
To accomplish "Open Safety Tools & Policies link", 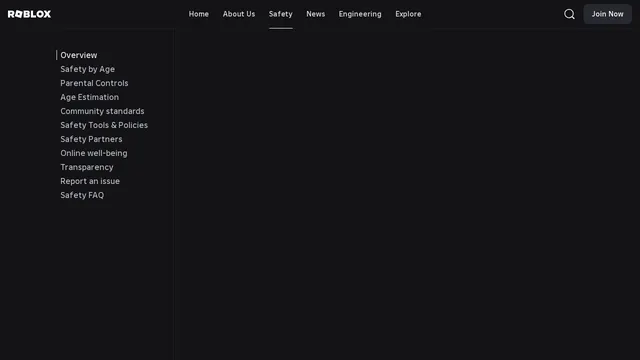I will tap(104, 125).
